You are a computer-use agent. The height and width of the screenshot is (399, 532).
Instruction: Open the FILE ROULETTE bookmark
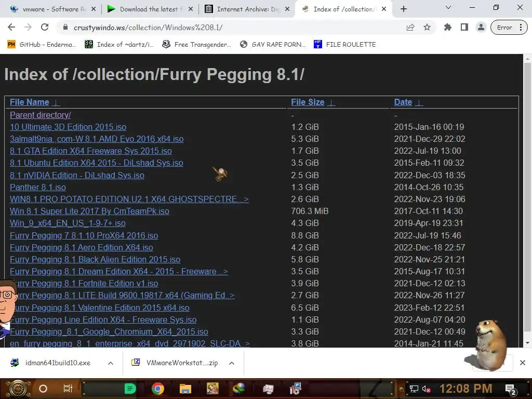click(x=345, y=45)
